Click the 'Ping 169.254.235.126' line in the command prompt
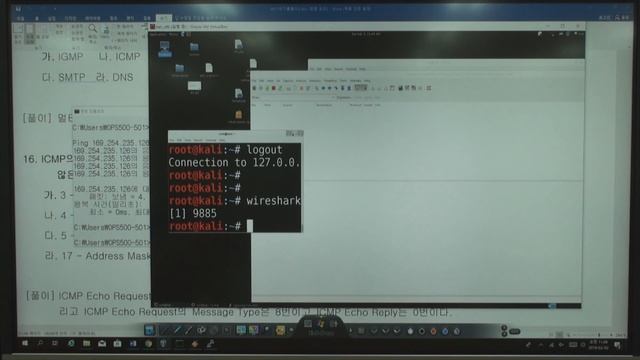This screenshot has width=640, height=360. click(110, 142)
